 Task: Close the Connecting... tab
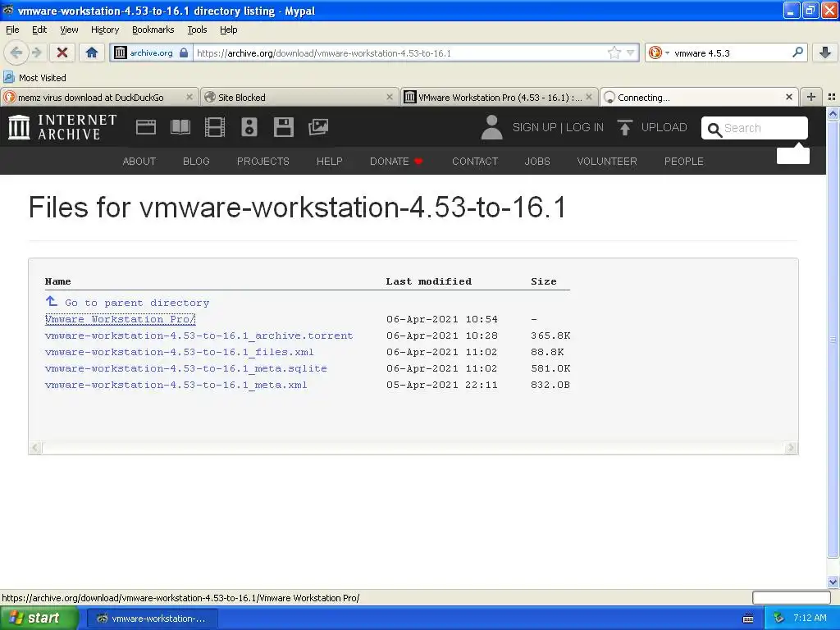point(788,97)
